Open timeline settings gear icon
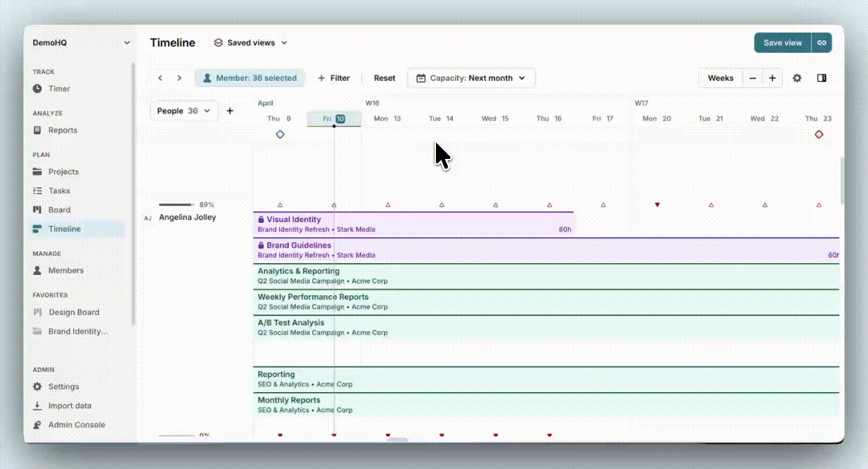 coord(797,78)
